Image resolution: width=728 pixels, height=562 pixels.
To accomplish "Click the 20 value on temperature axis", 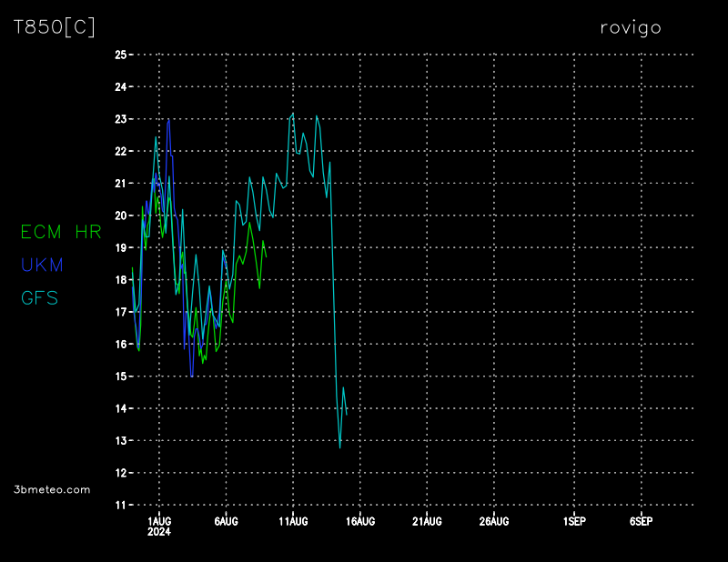I will [120, 216].
